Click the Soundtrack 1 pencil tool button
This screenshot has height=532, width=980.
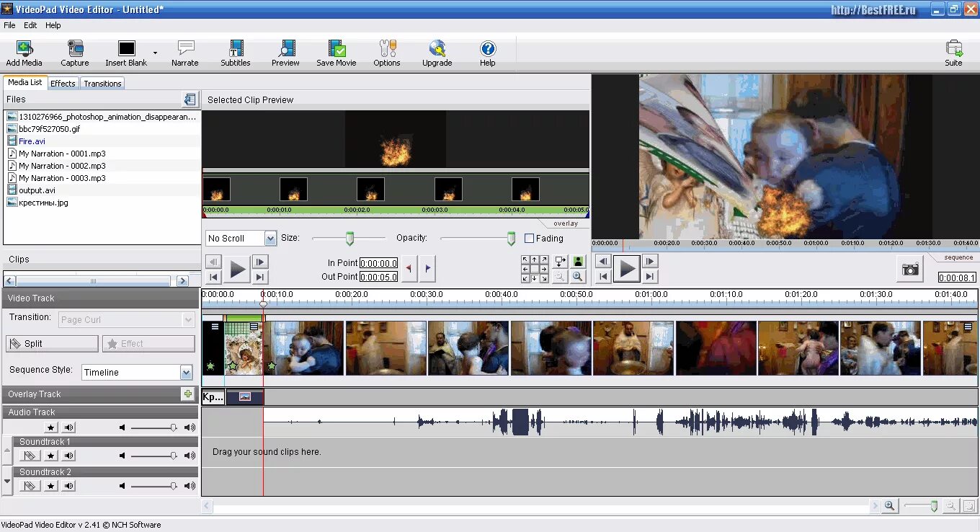(29, 456)
